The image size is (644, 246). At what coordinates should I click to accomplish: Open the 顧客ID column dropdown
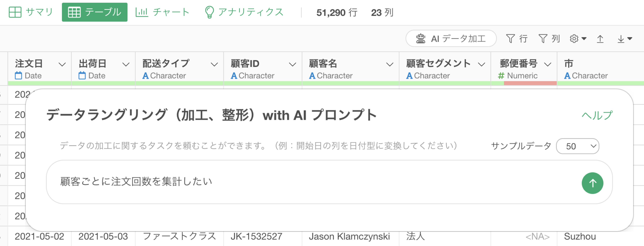pyautogui.click(x=292, y=64)
